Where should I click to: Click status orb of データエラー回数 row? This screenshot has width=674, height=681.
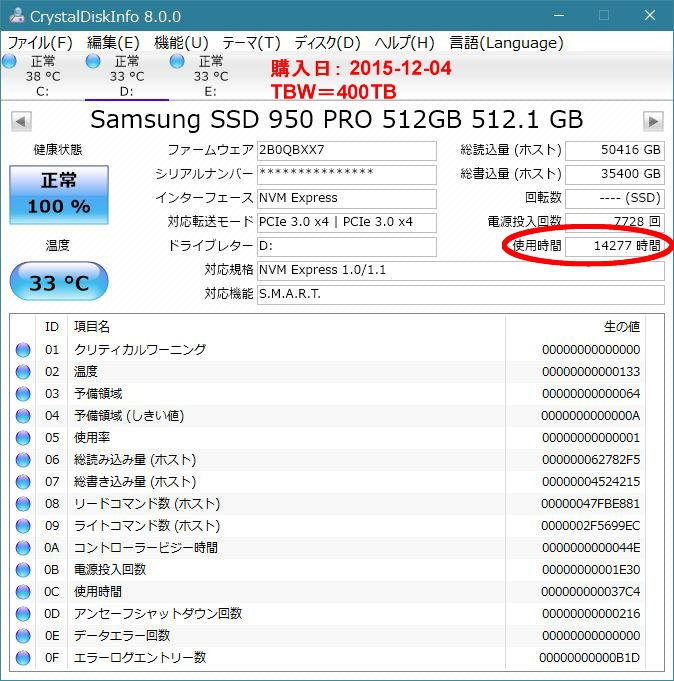23,636
